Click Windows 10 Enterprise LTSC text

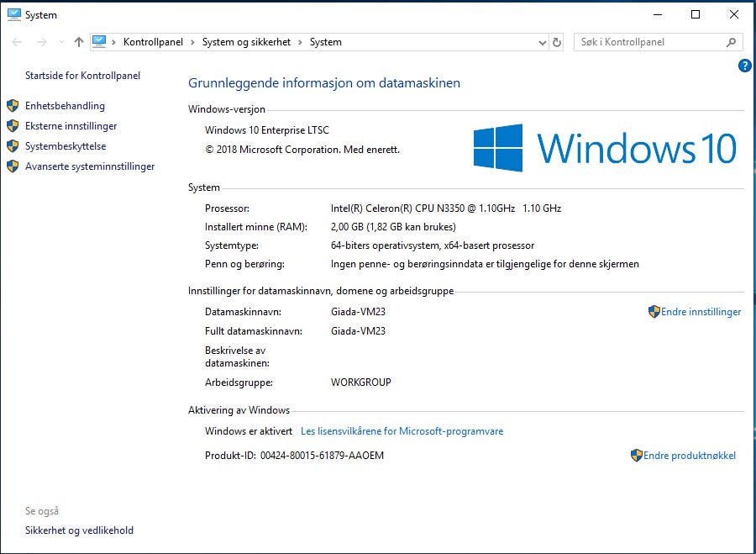(x=267, y=130)
